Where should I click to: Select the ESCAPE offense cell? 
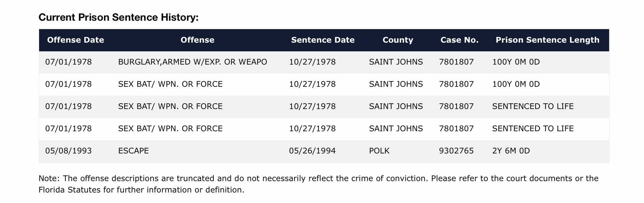tap(133, 151)
